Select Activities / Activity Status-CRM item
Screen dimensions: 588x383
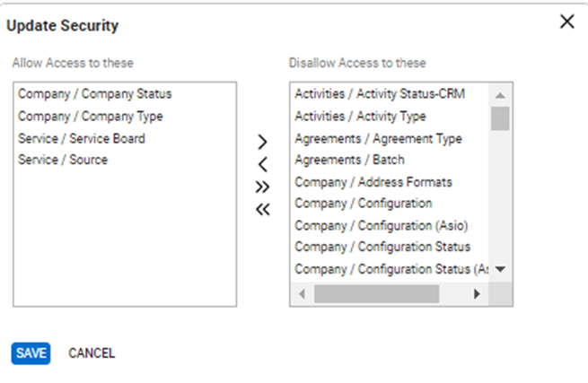pyautogui.click(x=380, y=93)
